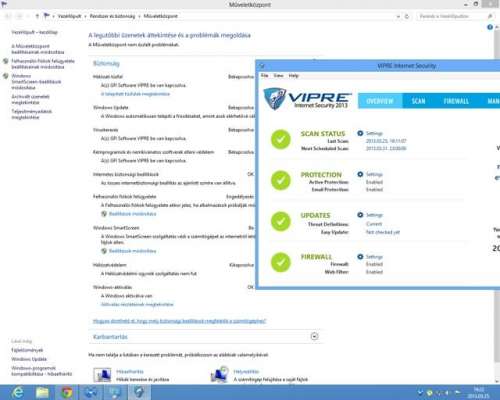Switch to VIPRE via its taskbar icon
Screen dimensions: 500x400
point(139,392)
